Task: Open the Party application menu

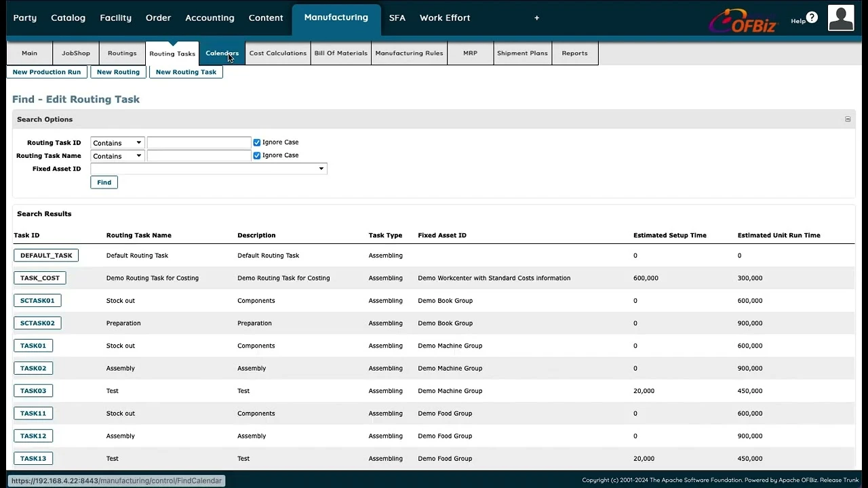Action: click(x=25, y=18)
